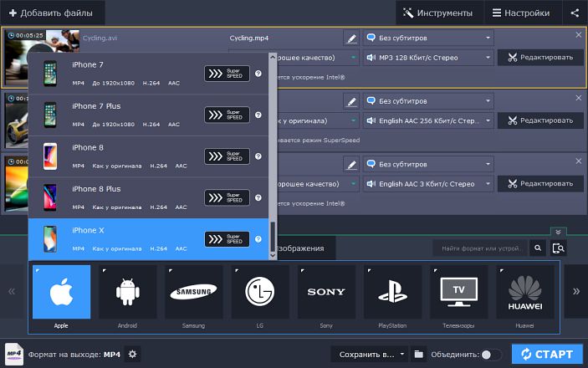Viewport: 588px width, 368px height.
Task: Open Инструменты tools menu
Action: coord(437,13)
